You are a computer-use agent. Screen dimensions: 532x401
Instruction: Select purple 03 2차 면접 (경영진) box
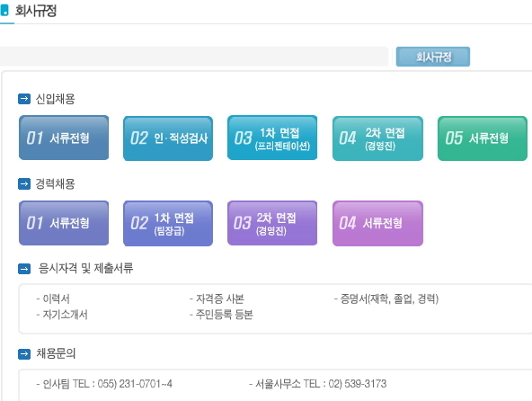coord(272,223)
